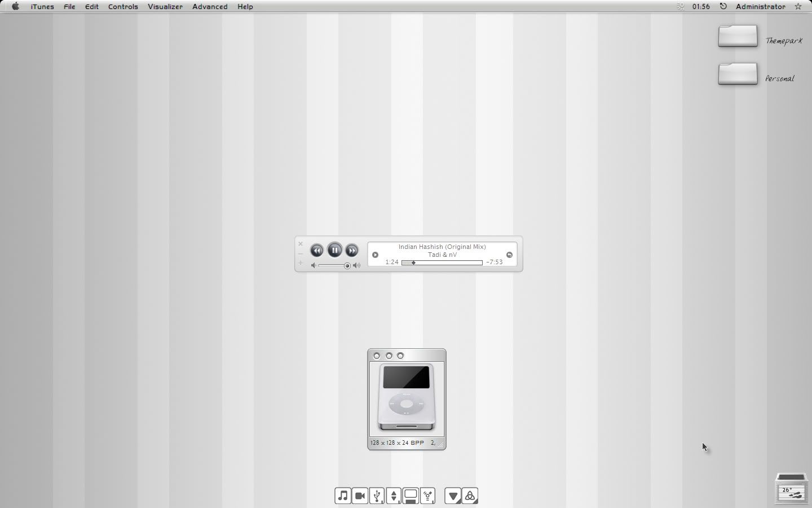Open the USB dock icon
812x508 pixels.
pyautogui.click(x=377, y=496)
